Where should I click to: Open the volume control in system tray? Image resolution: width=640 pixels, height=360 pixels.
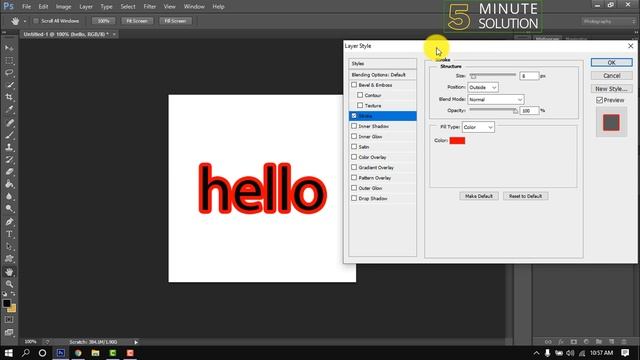(570, 353)
